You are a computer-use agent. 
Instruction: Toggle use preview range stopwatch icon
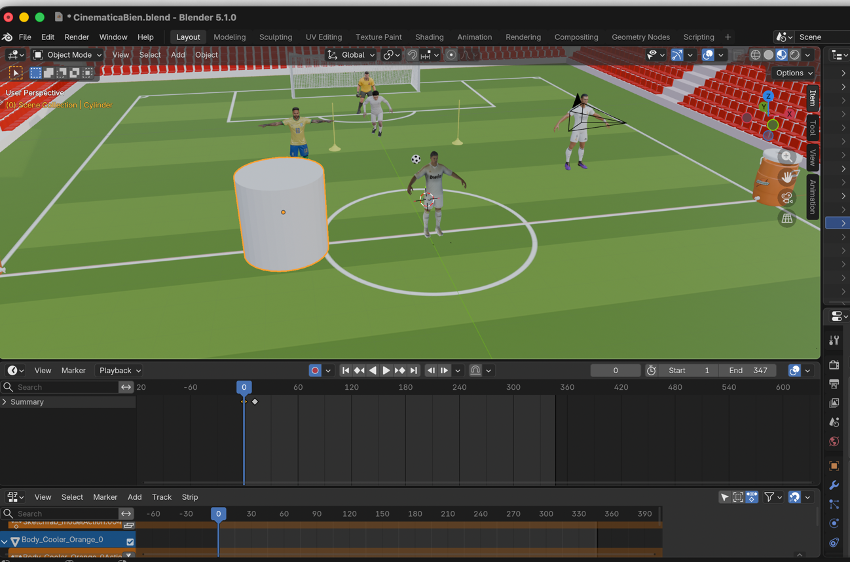click(651, 370)
